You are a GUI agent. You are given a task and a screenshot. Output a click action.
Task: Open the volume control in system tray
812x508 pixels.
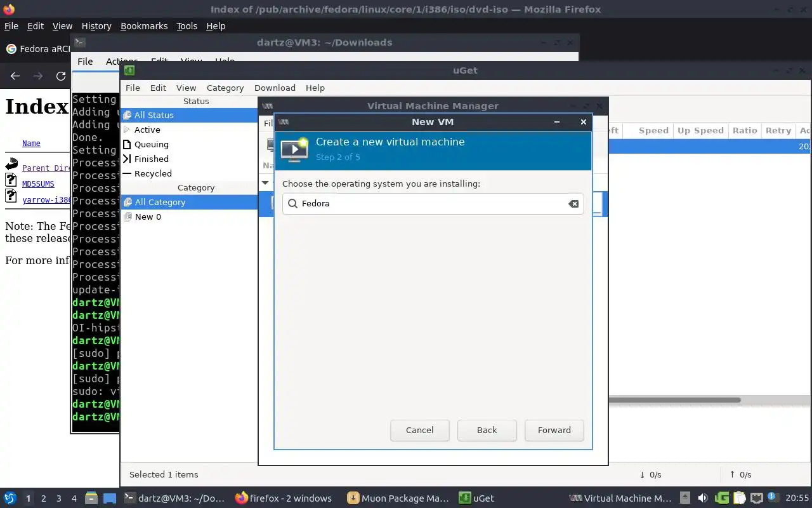(x=702, y=498)
